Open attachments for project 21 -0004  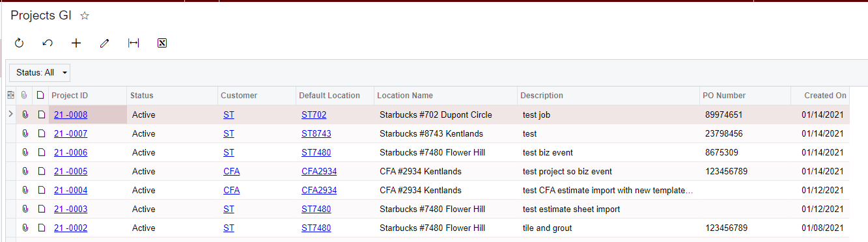click(x=25, y=191)
